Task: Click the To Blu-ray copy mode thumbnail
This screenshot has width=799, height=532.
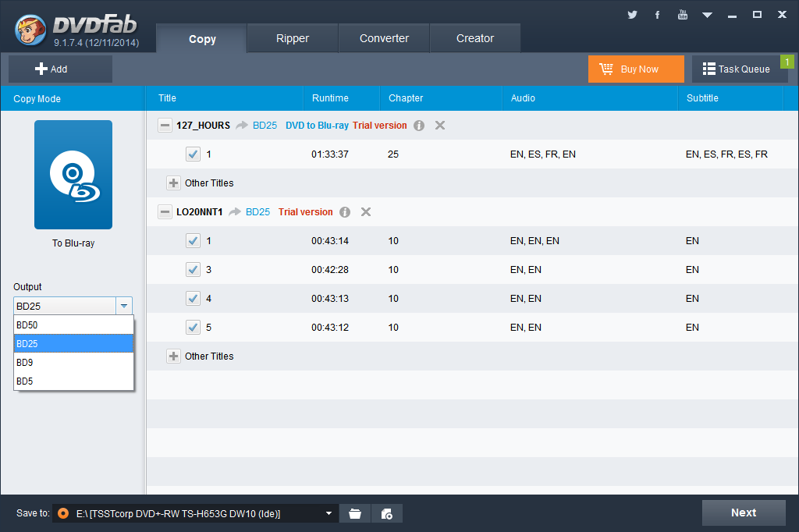Action: [73, 174]
